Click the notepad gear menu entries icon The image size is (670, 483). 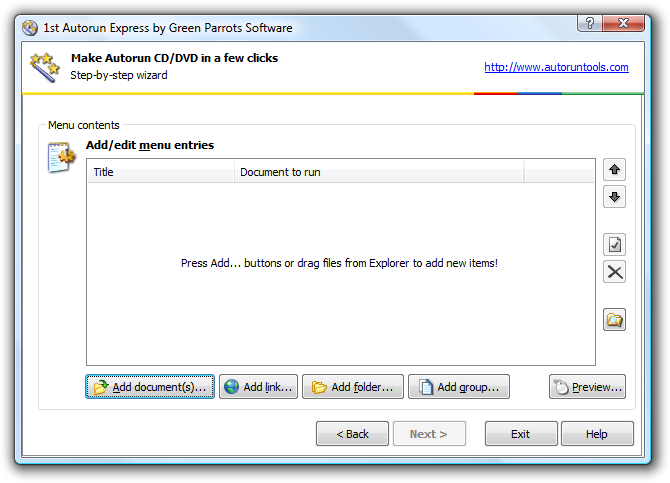[x=62, y=157]
